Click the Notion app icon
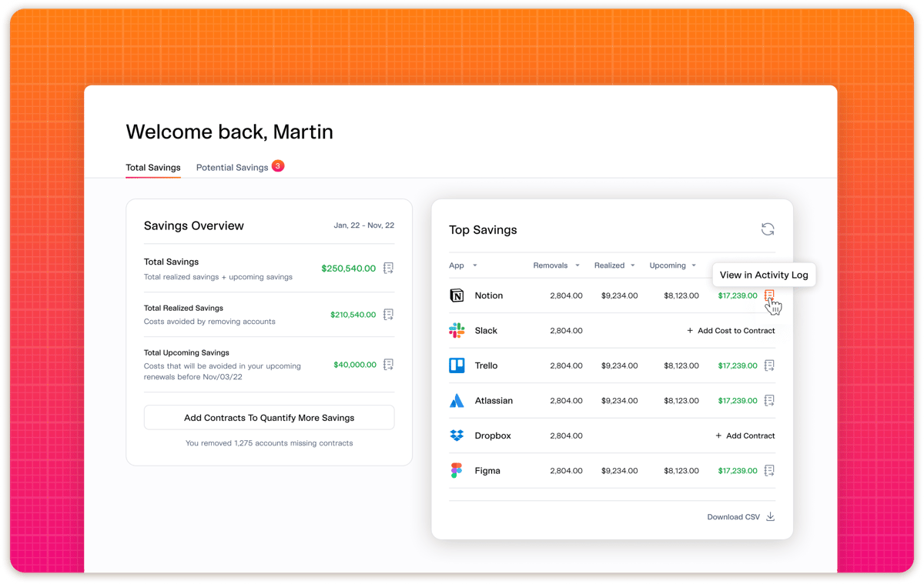924x584 pixels. pyautogui.click(x=457, y=295)
